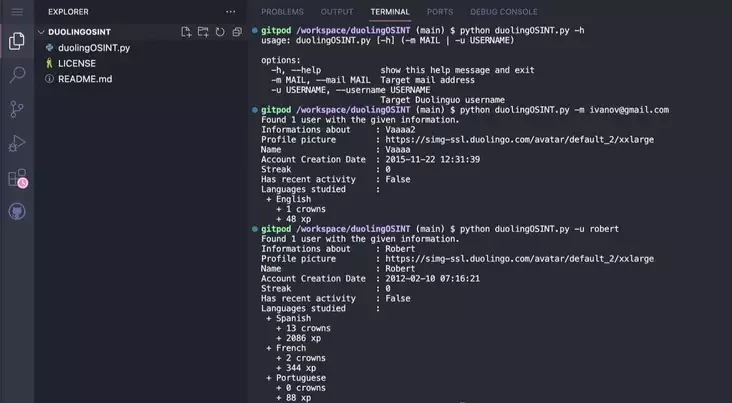Image resolution: width=732 pixels, height=403 pixels.
Task: Open the LICENSE file
Action: (77, 63)
